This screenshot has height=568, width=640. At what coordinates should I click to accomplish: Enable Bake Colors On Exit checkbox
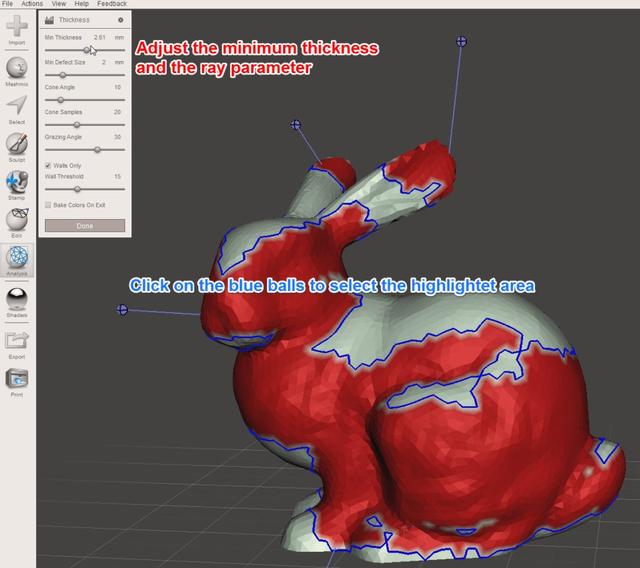tap(48, 205)
